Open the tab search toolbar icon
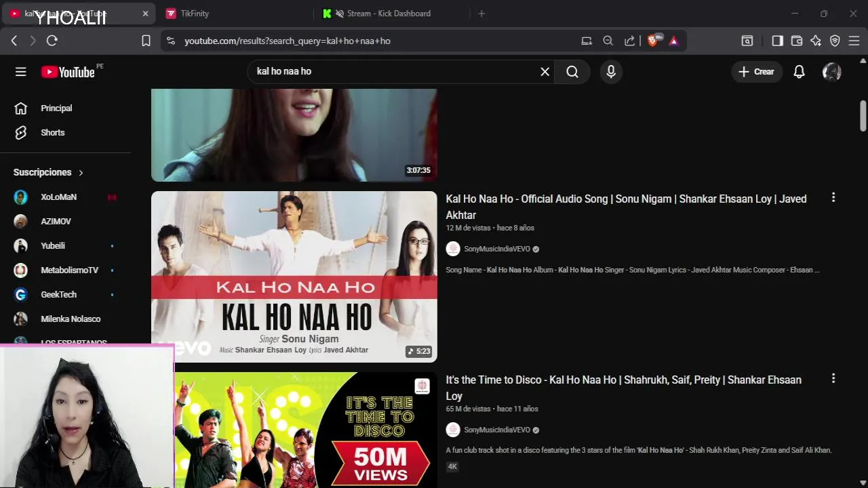 (747, 41)
